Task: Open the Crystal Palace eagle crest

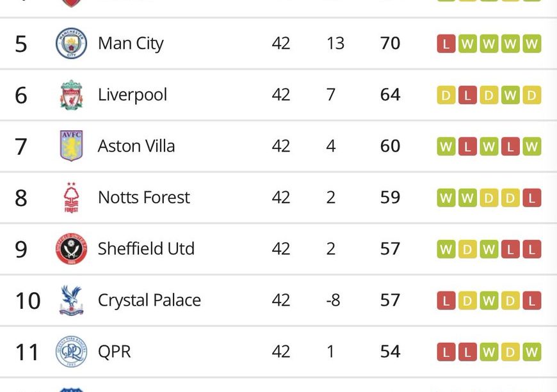Action: (71, 300)
